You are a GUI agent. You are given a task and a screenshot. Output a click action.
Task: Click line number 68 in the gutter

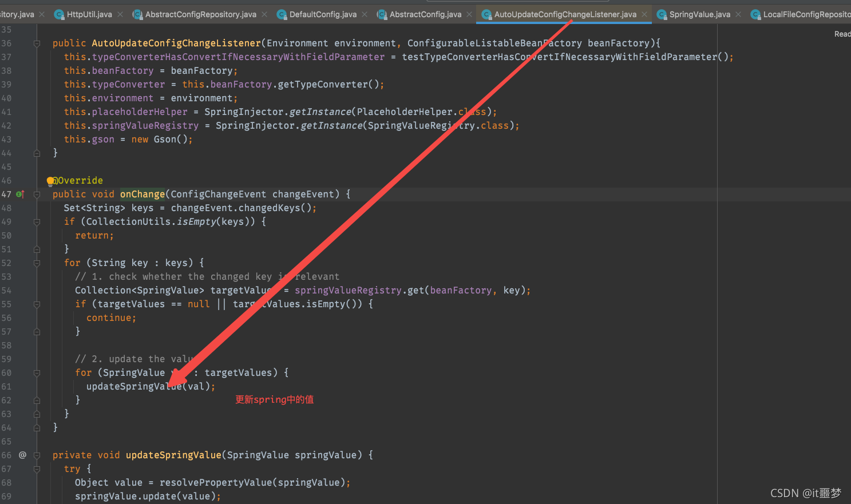6,483
